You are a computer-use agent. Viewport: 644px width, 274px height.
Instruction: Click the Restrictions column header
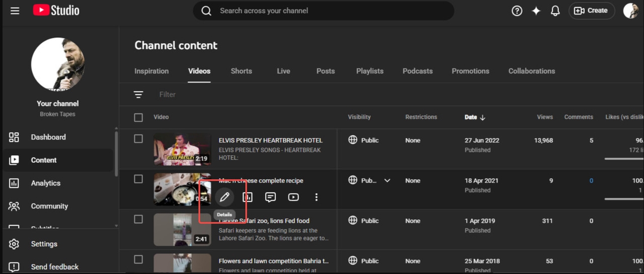(x=421, y=117)
